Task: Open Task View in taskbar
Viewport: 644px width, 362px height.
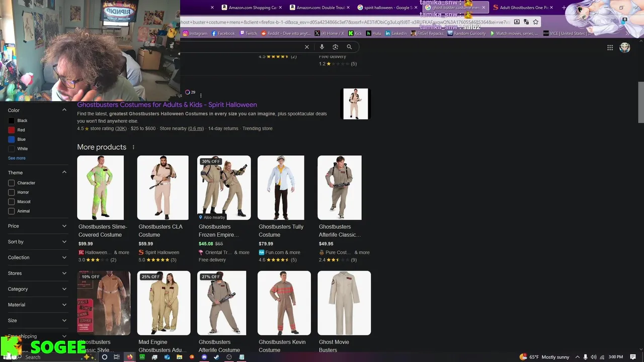Action: coord(117,357)
